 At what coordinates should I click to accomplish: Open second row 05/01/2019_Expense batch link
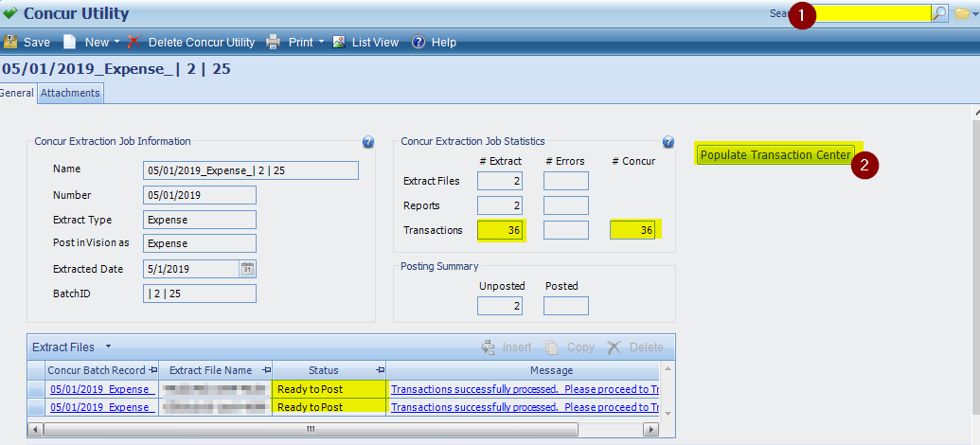tap(102, 407)
